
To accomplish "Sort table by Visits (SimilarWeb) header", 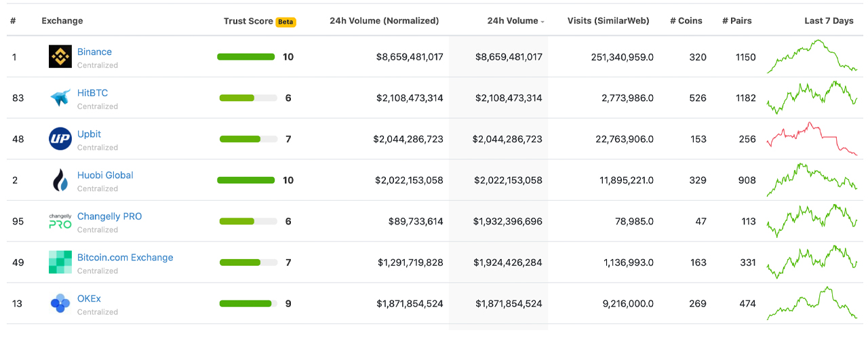I will [x=608, y=21].
